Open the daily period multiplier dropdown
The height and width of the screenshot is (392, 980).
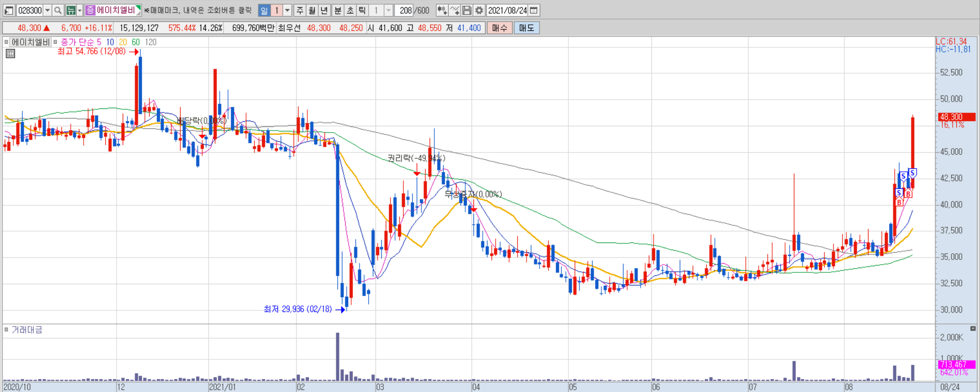tap(287, 10)
